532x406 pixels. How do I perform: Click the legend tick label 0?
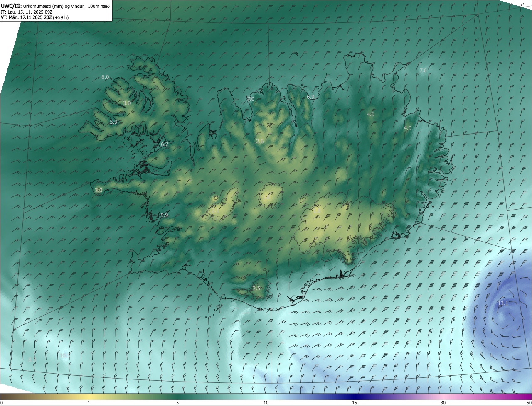click(x=1, y=403)
